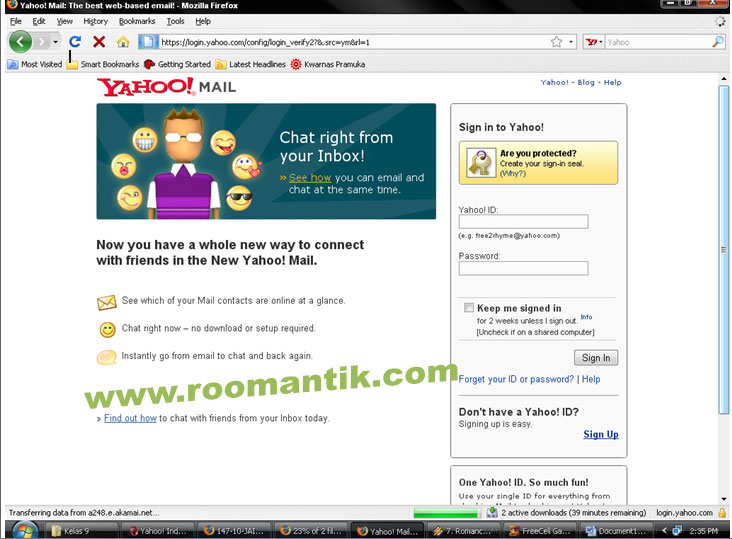Open the address bar history dropdown

[x=570, y=42]
